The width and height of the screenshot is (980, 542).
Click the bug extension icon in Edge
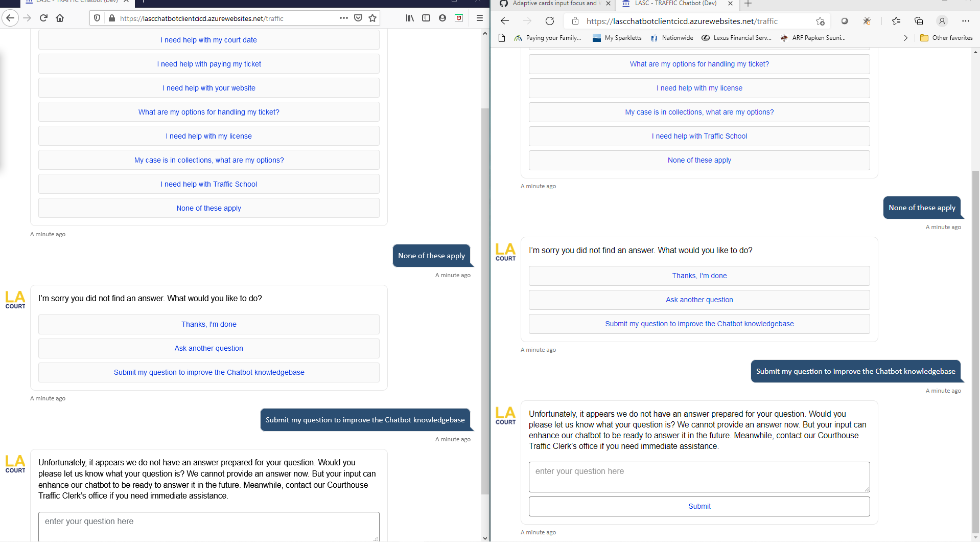coord(867,21)
